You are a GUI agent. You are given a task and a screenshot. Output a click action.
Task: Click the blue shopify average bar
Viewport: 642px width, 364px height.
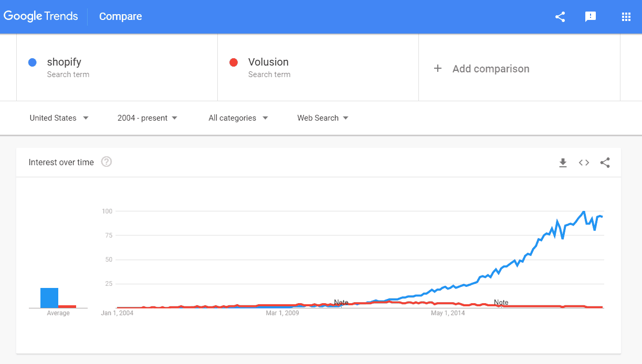tap(49, 298)
